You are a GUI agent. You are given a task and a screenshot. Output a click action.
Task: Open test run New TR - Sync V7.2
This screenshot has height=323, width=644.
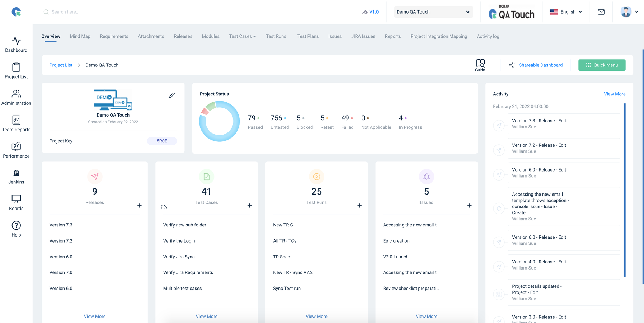tap(293, 272)
